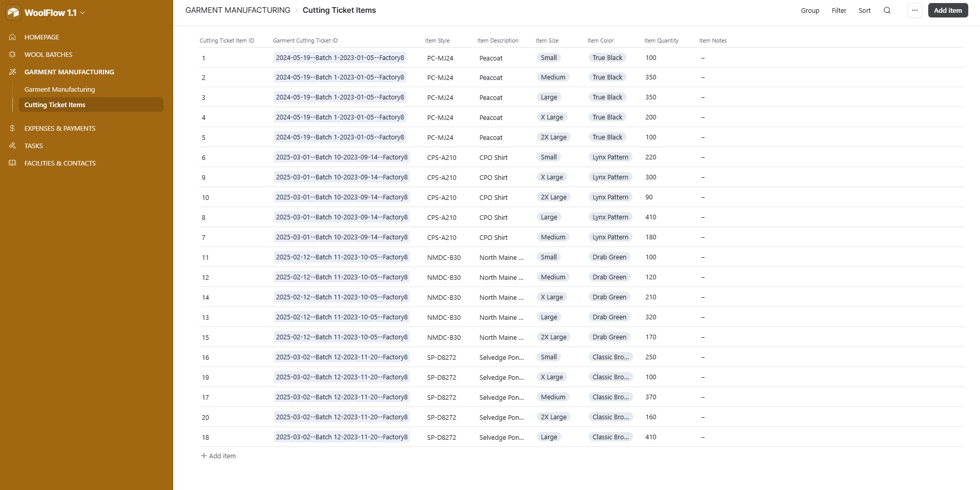The image size is (980, 490).
Task: Click the Homepage house icon
Action: (x=12, y=37)
